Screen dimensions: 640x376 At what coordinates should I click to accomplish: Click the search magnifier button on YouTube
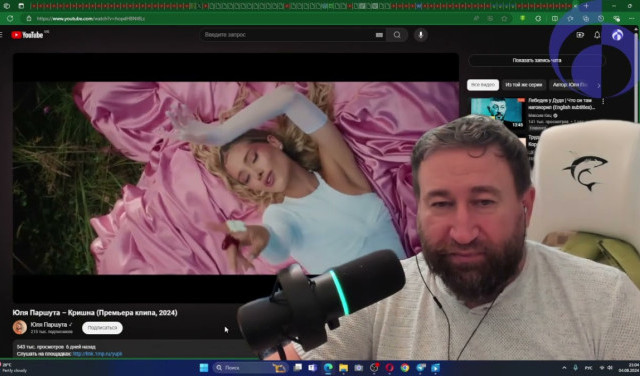397,35
